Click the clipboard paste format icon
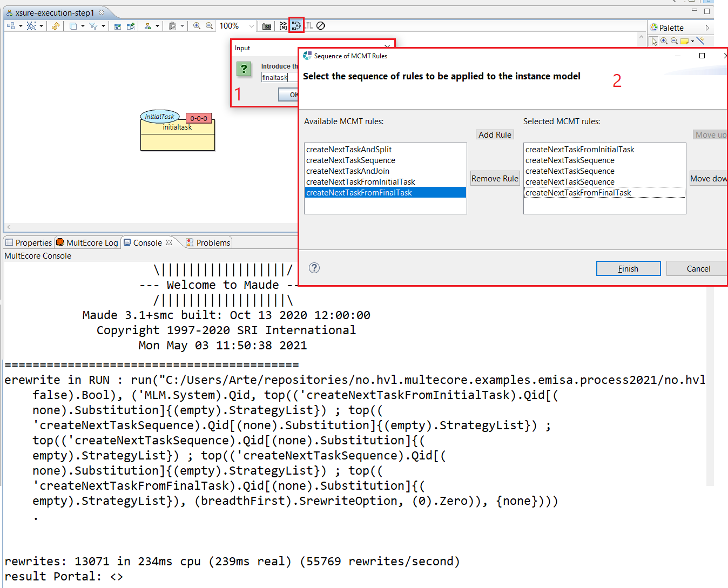The width and height of the screenshot is (728, 588). point(172,26)
